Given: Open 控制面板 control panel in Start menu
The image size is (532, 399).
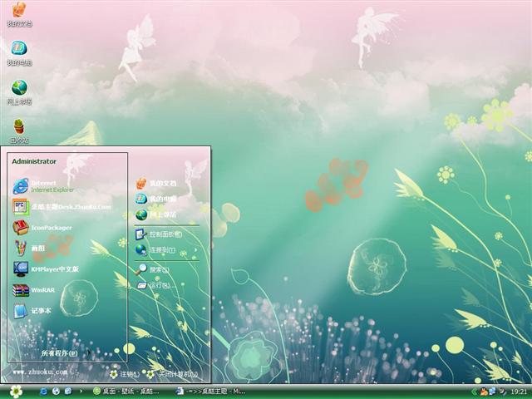Looking at the screenshot, I should click(x=159, y=234).
